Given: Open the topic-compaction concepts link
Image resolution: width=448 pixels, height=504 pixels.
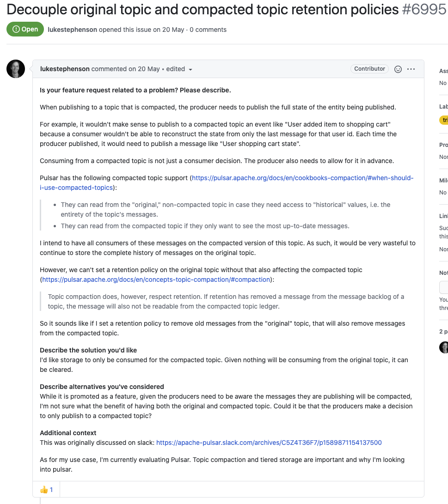Looking at the screenshot, I should coord(155,279).
